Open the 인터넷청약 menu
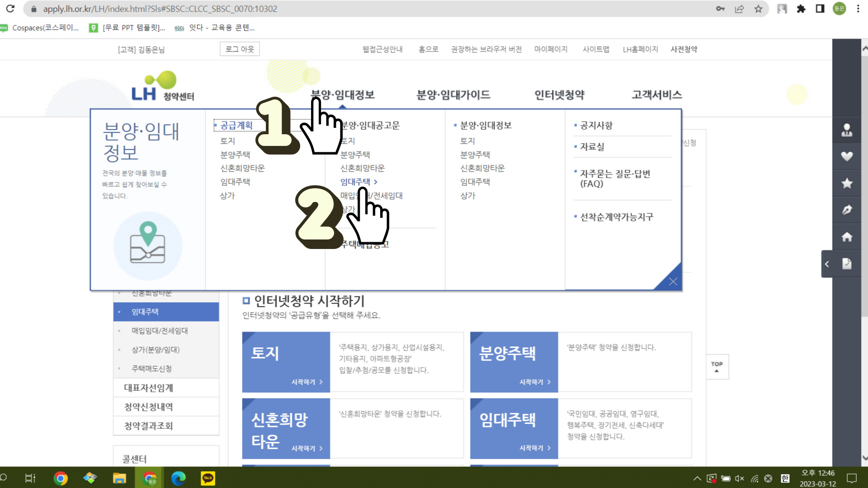The height and width of the screenshot is (488, 868). pos(559,95)
